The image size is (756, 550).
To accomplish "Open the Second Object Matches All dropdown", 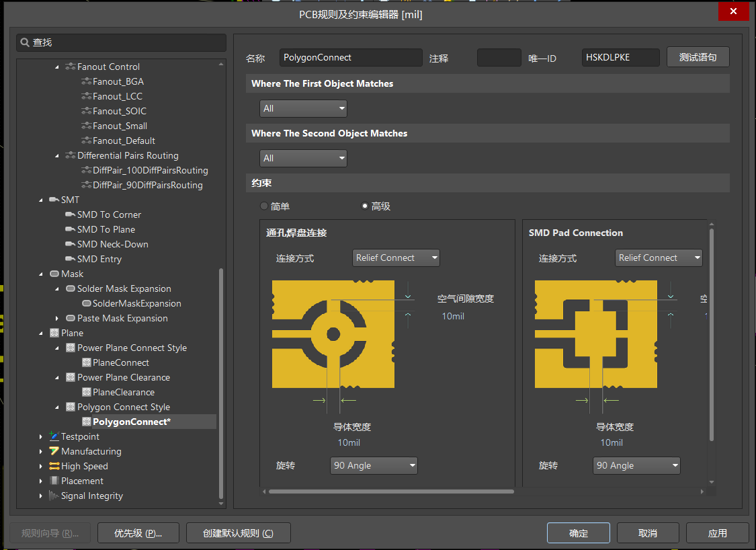I will [303, 158].
